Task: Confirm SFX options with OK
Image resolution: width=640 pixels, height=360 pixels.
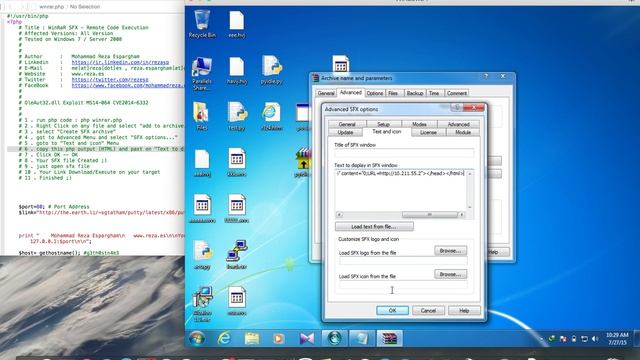Action: (392, 311)
